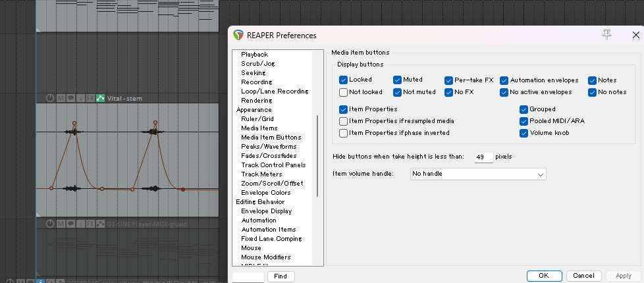
Task: Toggle the No FX checkbox
Action: [448, 92]
